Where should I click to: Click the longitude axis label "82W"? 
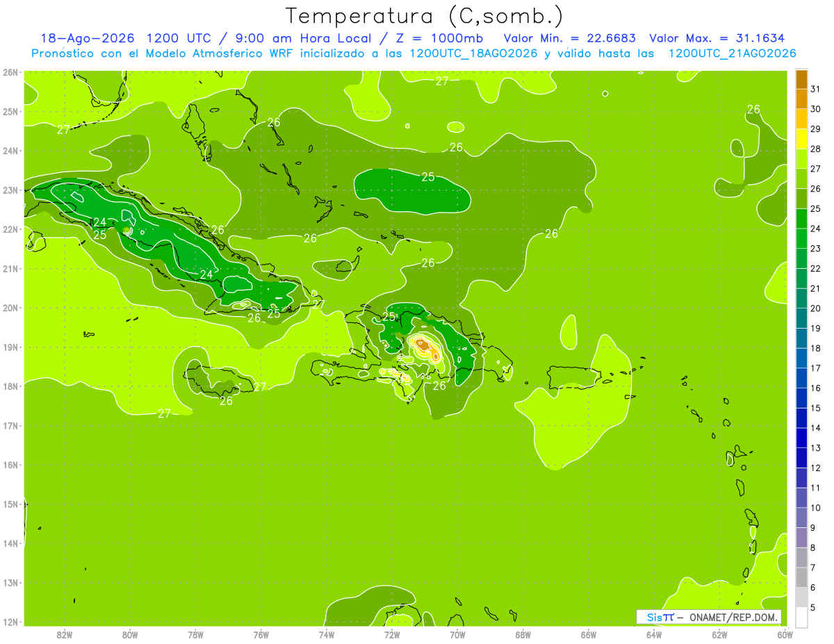pos(64,634)
